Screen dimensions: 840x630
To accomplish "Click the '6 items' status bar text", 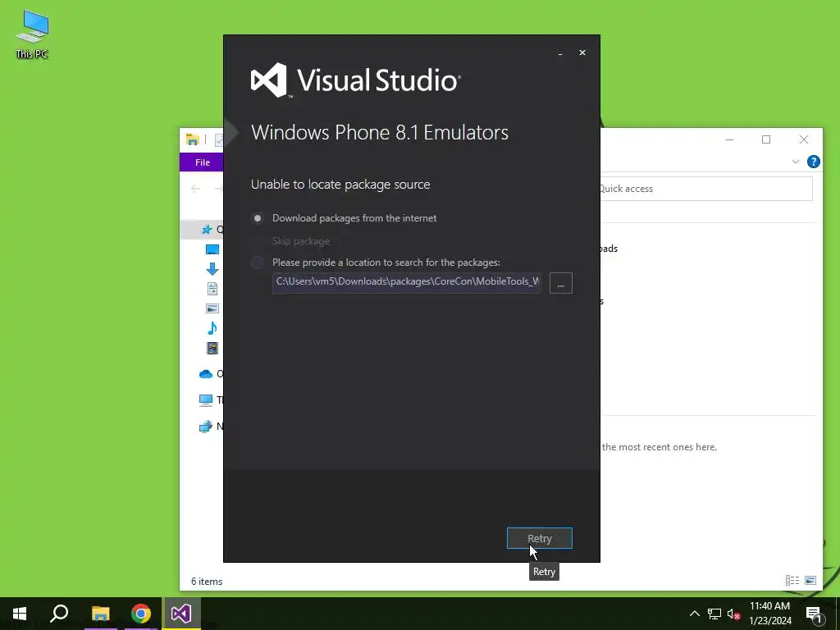I will (207, 582).
